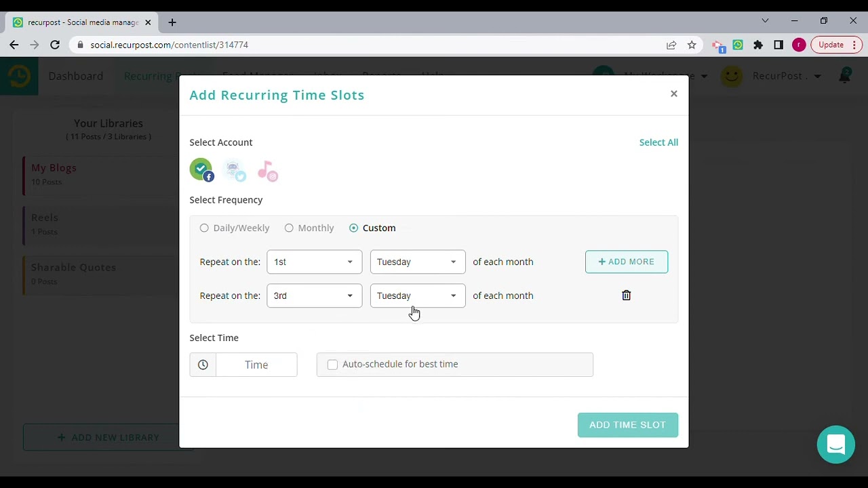The height and width of the screenshot is (488, 868).
Task: Go to Dashboard menu
Action: tap(76, 76)
